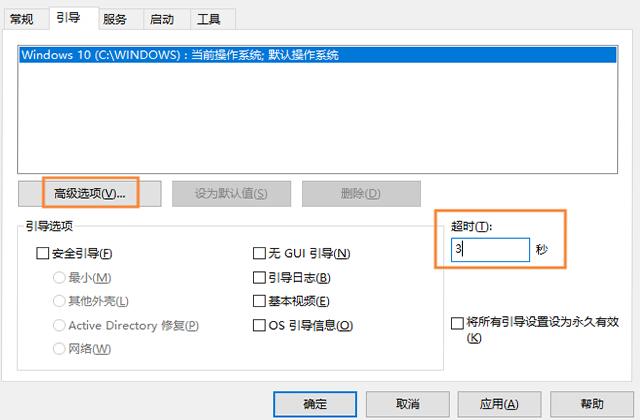Select the 最小(M) radio option

coord(59,278)
